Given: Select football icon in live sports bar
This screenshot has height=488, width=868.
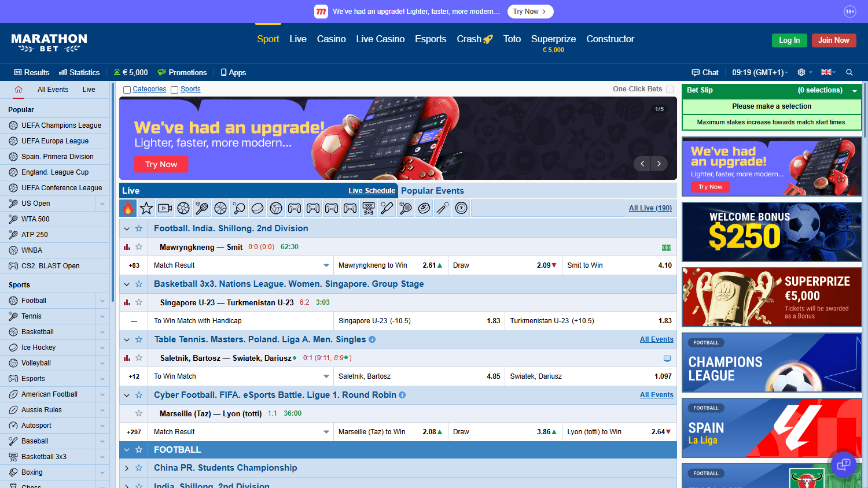Looking at the screenshot, I should pos(183,208).
